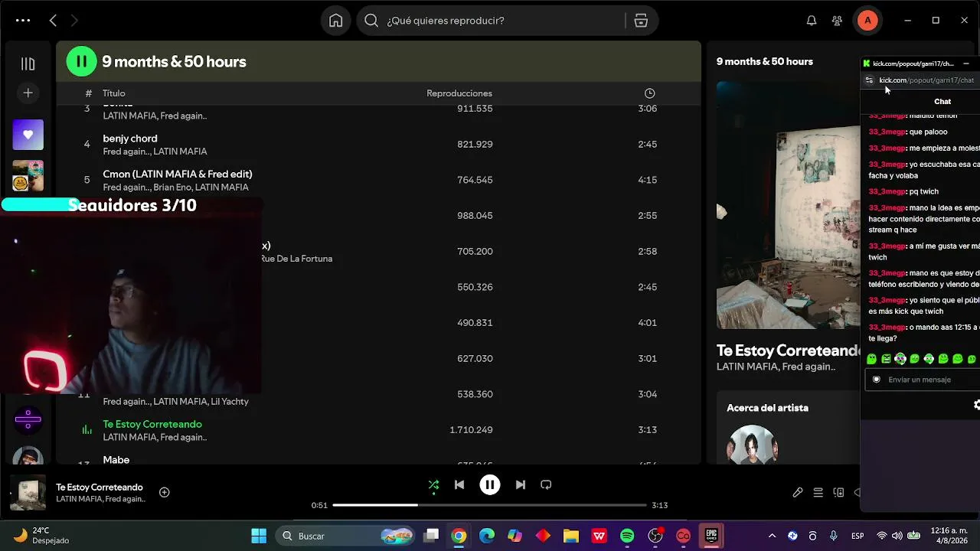This screenshot has width=980, height=551.
Task: Open the user profile avatar menu
Action: click(x=867, y=21)
